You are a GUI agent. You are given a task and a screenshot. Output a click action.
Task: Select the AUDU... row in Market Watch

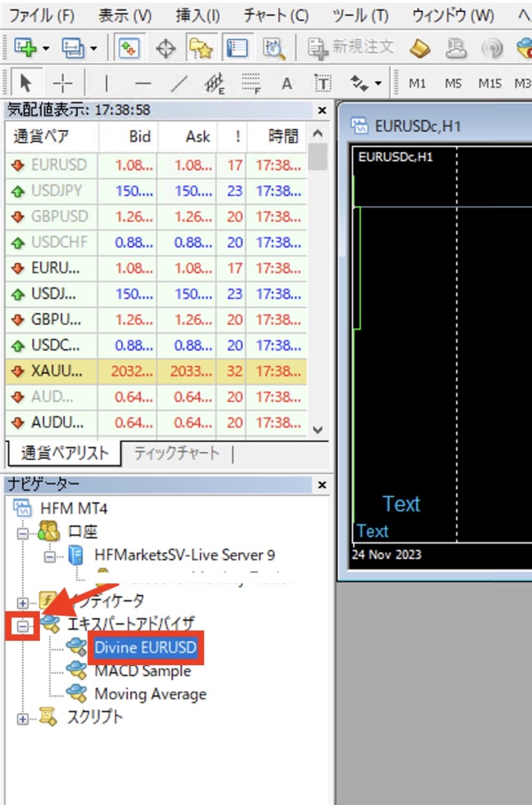click(156, 422)
